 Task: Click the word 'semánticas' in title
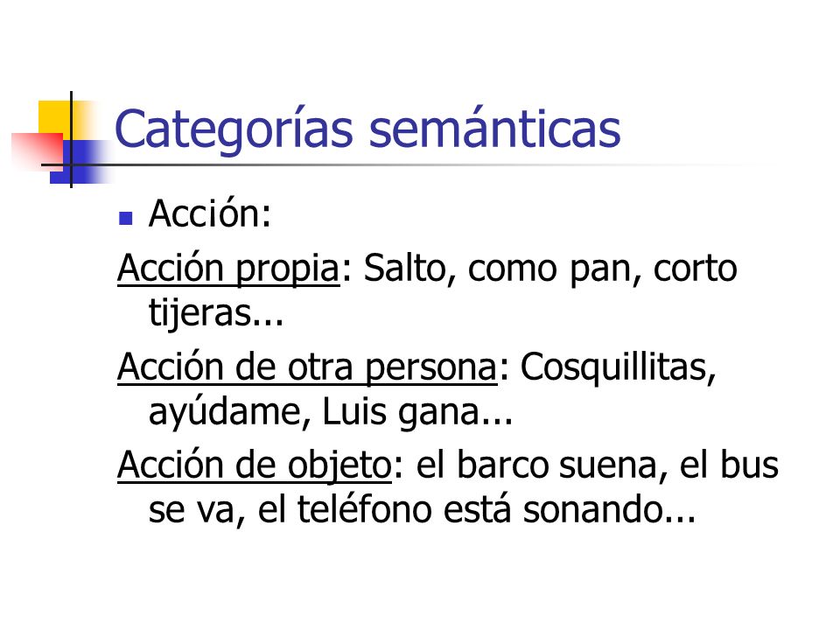click(494, 129)
